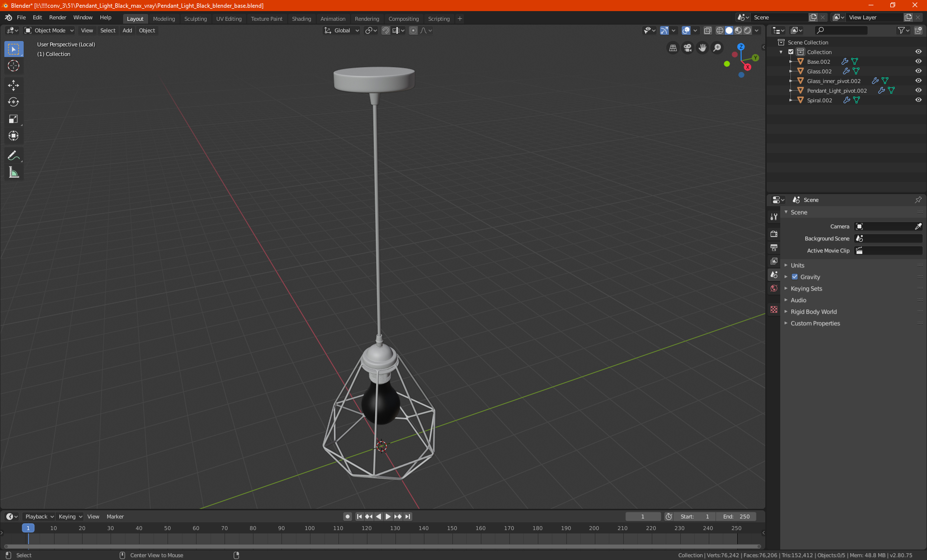Toggle the Gravity checkbox
Screen dimensions: 927x560
pyautogui.click(x=795, y=277)
